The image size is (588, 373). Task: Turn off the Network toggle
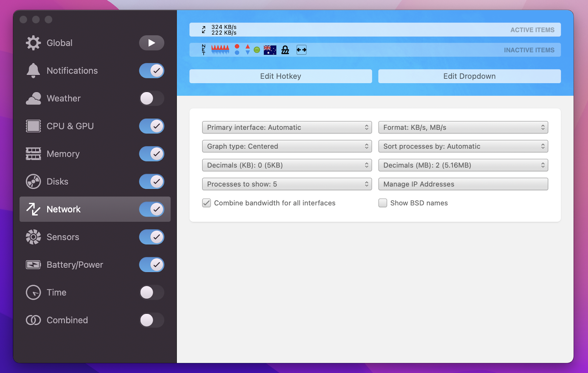(x=151, y=209)
